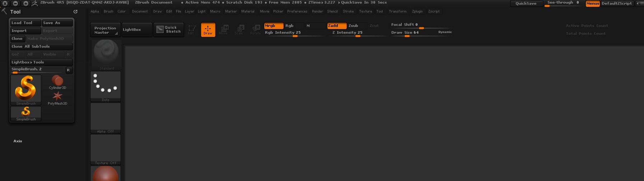Click the Clone button
The image size is (644, 181).
point(18,39)
